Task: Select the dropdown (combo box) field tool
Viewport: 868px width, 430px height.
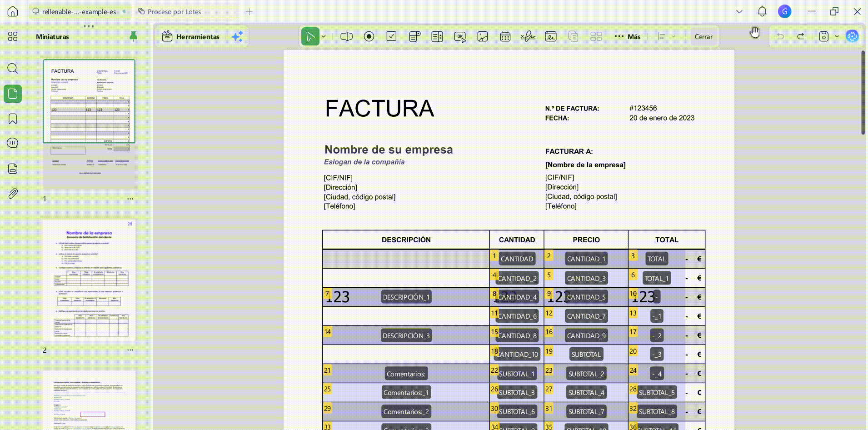Action: tap(414, 36)
